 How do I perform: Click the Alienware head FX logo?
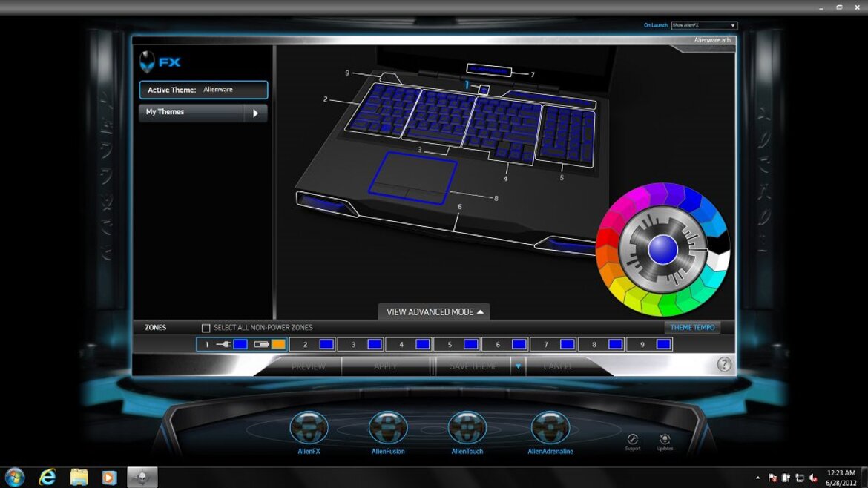coord(160,62)
